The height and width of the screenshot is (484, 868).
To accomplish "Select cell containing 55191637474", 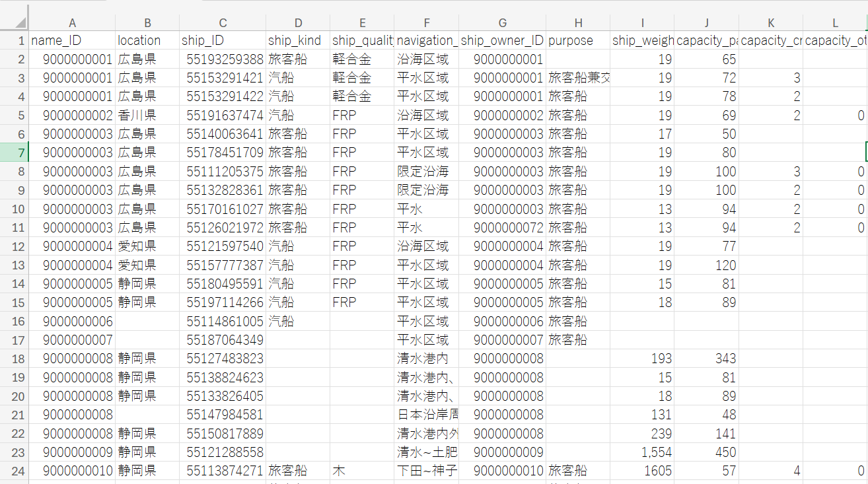I will coord(223,116).
